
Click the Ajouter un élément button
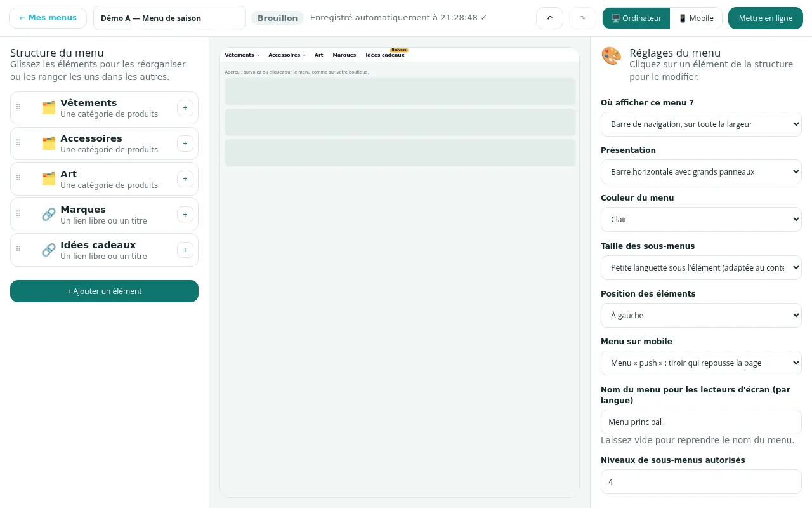(x=104, y=291)
